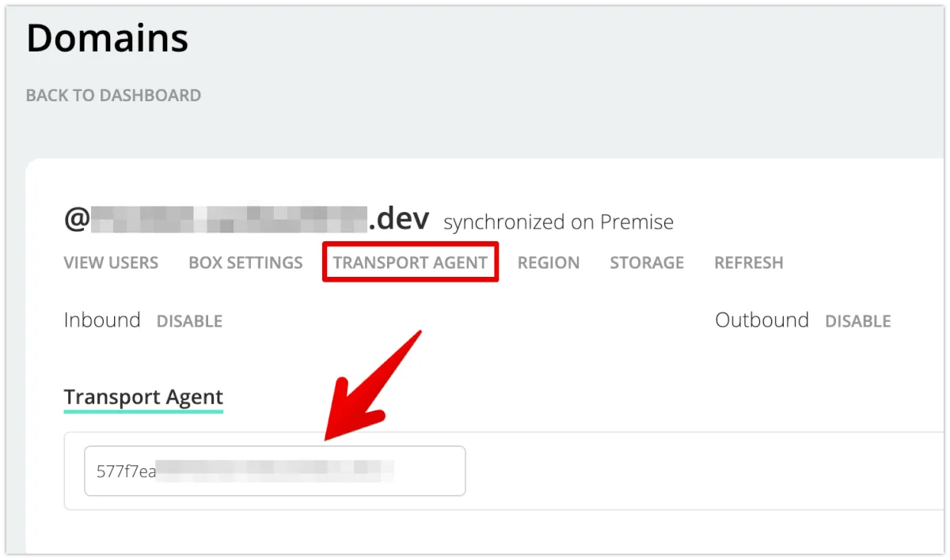
Task: Disable Outbound mail flow
Action: [x=857, y=321]
